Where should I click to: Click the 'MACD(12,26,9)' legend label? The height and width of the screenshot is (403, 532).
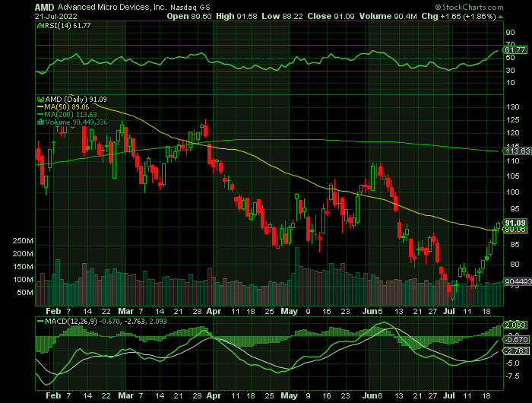(71, 321)
